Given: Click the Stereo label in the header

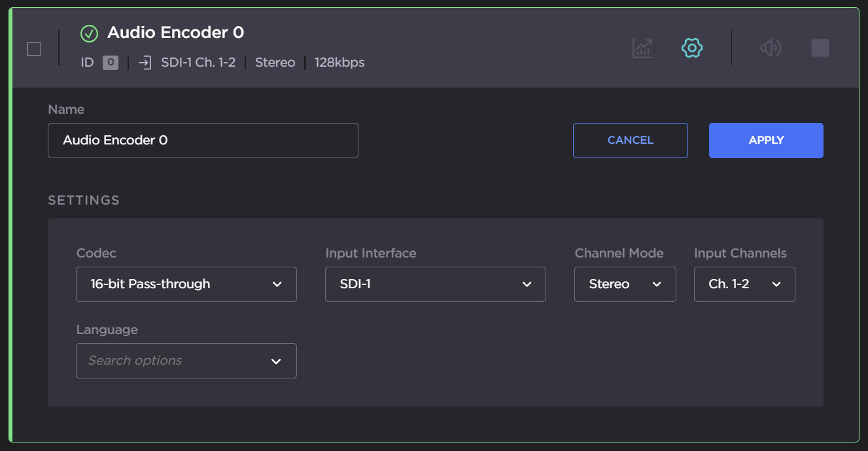Looking at the screenshot, I should pyautogui.click(x=275, y=63).
